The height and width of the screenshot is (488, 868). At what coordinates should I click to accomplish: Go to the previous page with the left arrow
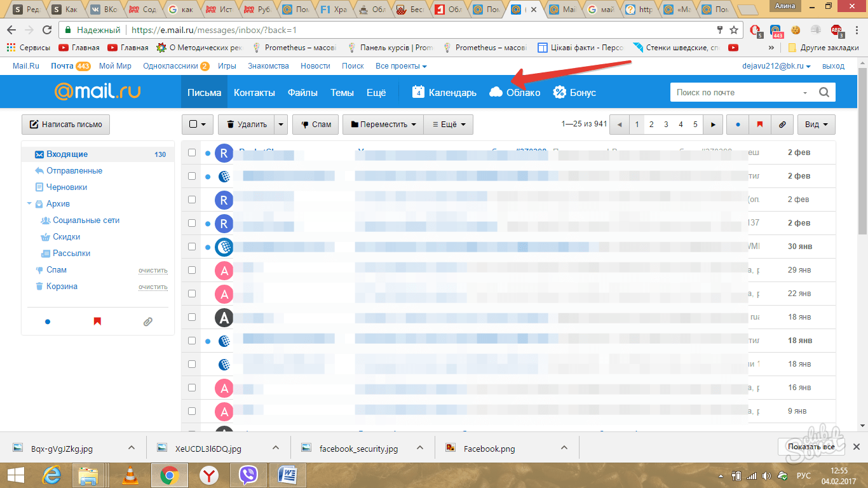(x=620, y=125)
